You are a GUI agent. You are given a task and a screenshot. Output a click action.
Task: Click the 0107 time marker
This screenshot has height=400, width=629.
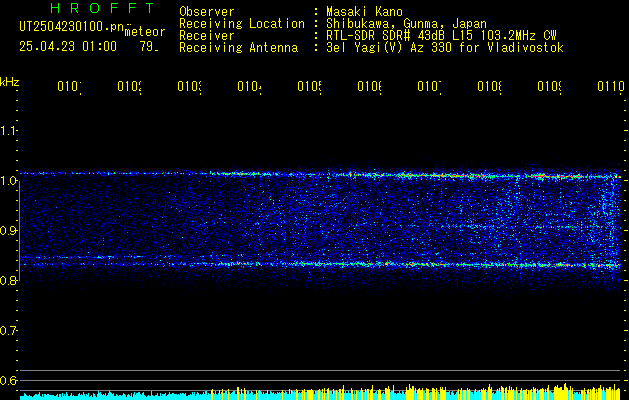click(x=430, y=86)
